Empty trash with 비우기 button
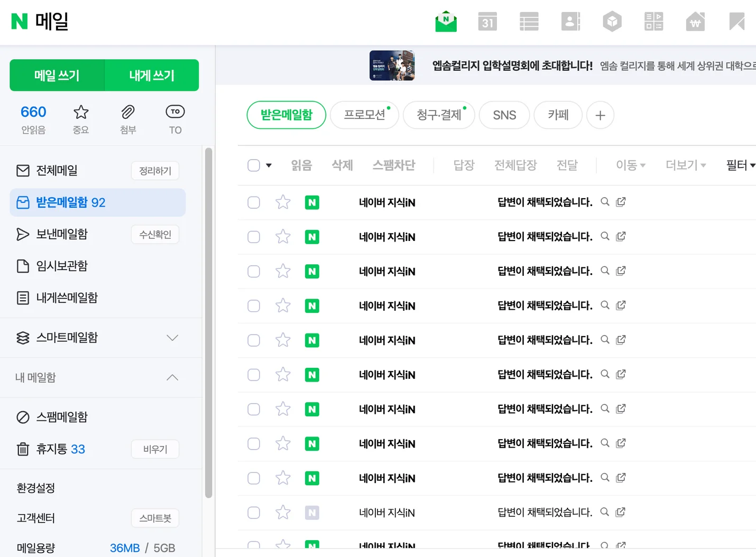 [155, 449]
